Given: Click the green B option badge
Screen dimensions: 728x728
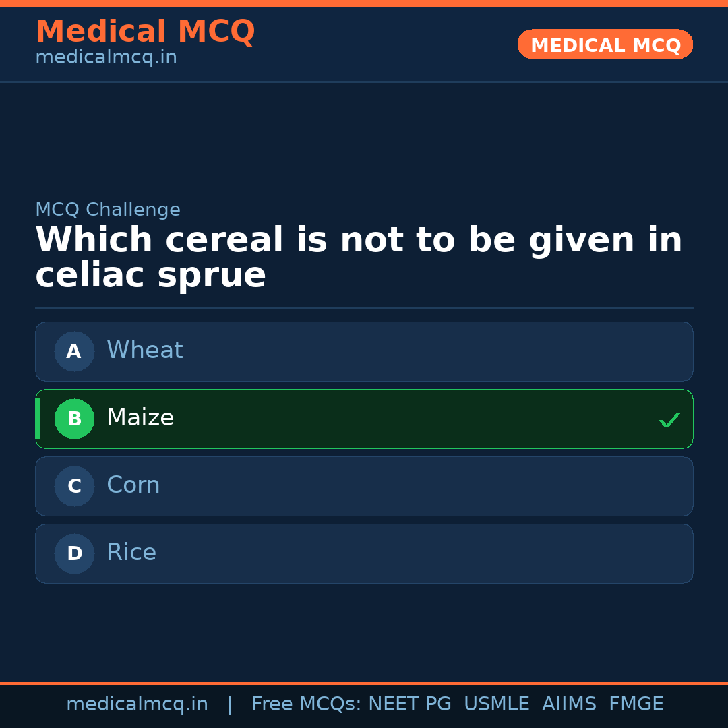Looking at the screenshot, I should [74, 419].
